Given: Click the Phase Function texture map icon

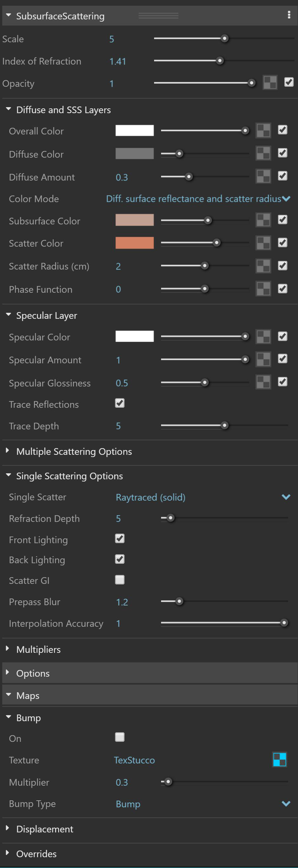Looking at the screenshot, I should [263, 289].
